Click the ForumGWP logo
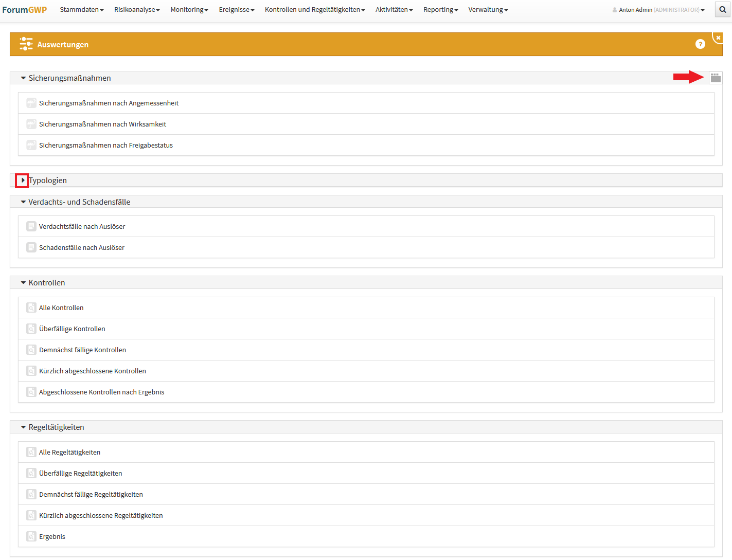 pyautogui.click(x=25, y=10)
